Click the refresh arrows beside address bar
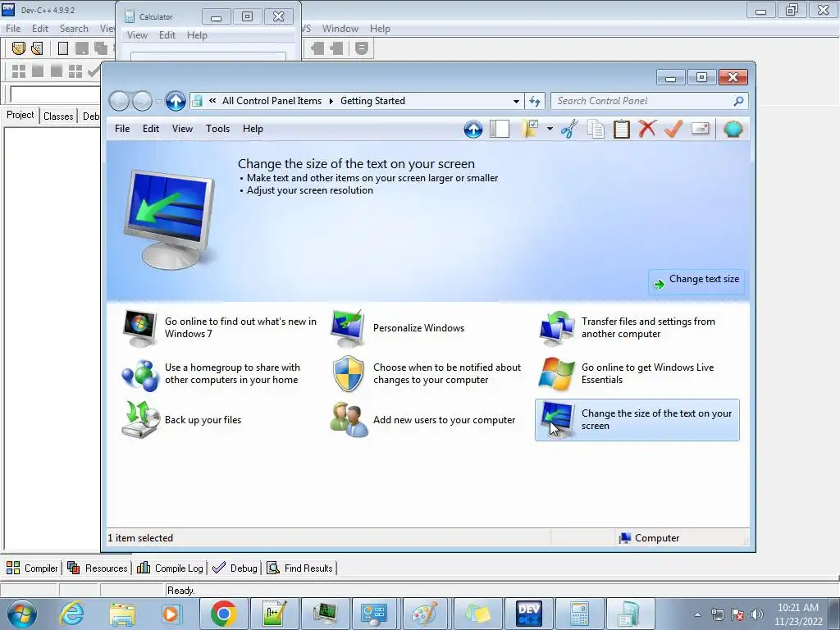840x630 pixels. [535, 101]
